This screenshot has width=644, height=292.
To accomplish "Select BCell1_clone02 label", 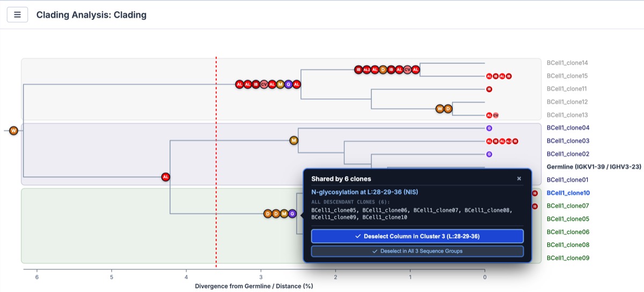I will pos(568,154).
